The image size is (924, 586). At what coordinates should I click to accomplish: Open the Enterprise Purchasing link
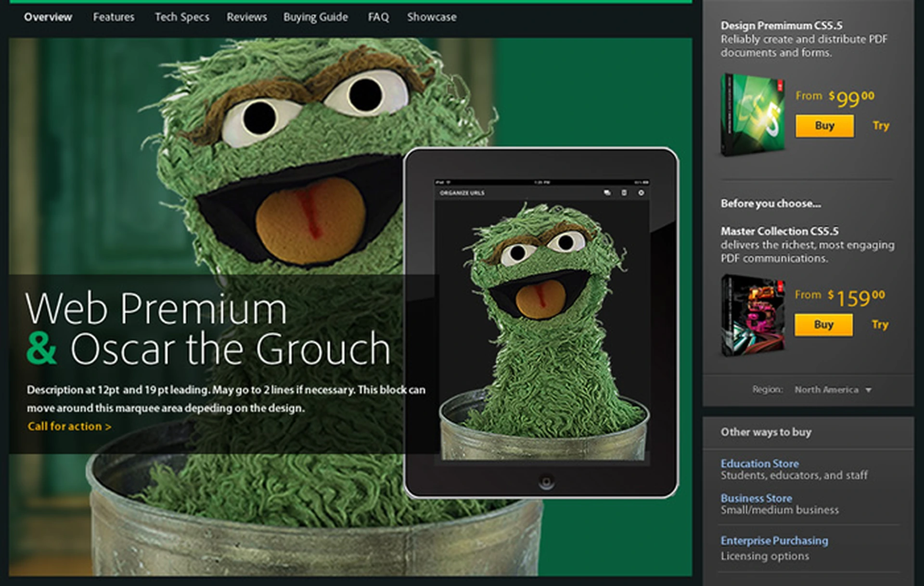(x=774, y=540)
